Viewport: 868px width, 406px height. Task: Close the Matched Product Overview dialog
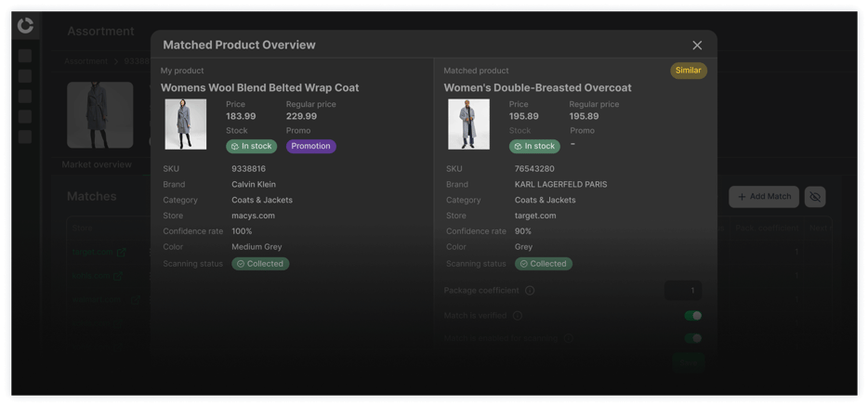click(x=697, y=46)
